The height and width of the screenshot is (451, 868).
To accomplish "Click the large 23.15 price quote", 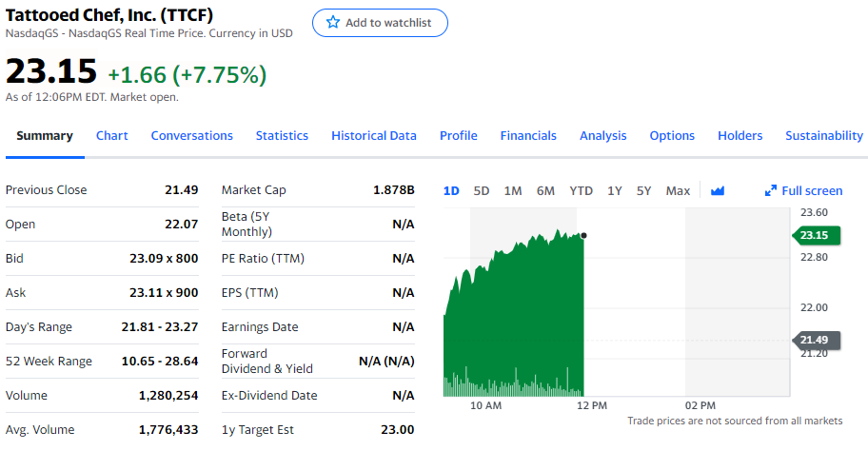I will tap(51, 70).
